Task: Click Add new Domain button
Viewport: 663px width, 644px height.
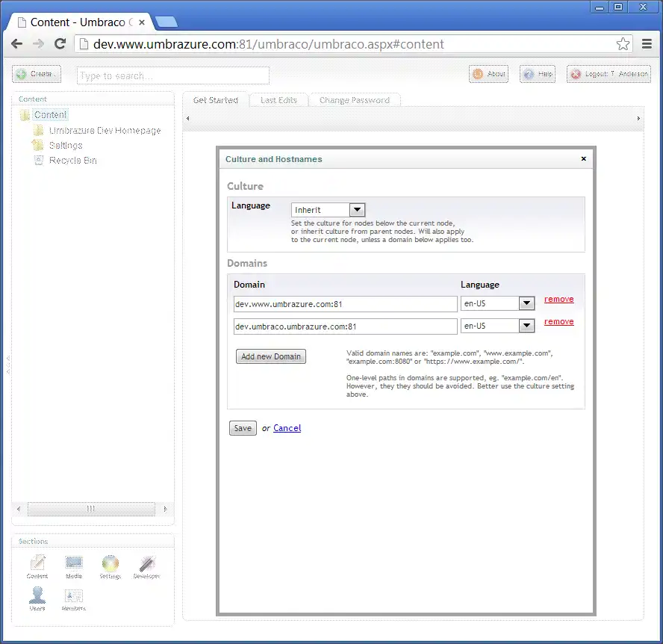Action: [x=270, y=356]
